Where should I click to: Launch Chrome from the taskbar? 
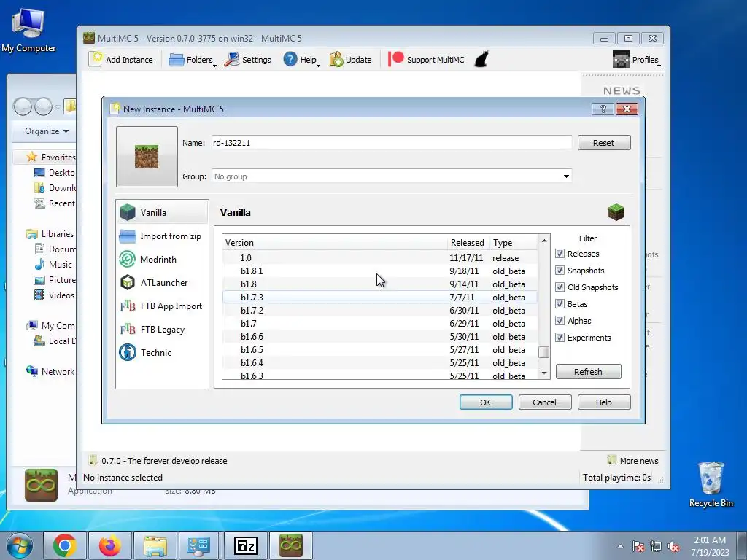pyautogui.click(x=65, y=545)
